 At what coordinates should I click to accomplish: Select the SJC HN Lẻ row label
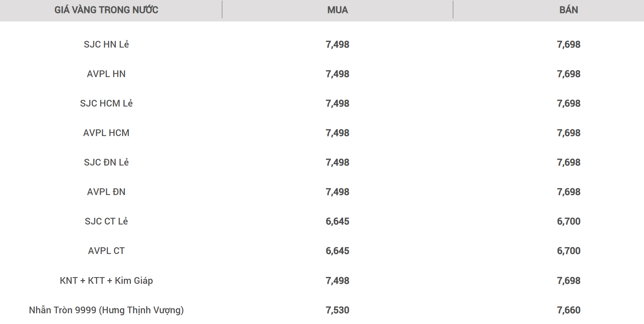tap(106, 44)
